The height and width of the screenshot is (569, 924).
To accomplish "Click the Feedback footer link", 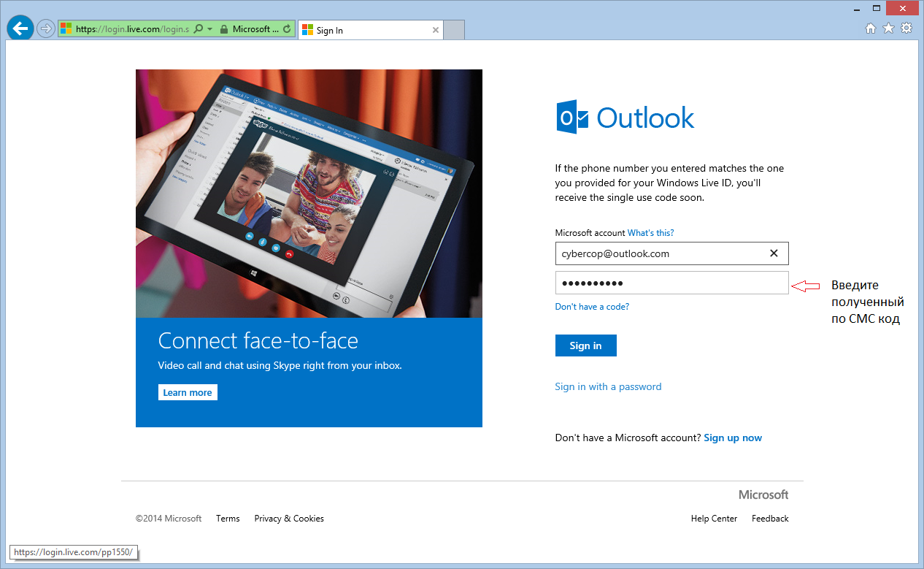I will point(770,519).
